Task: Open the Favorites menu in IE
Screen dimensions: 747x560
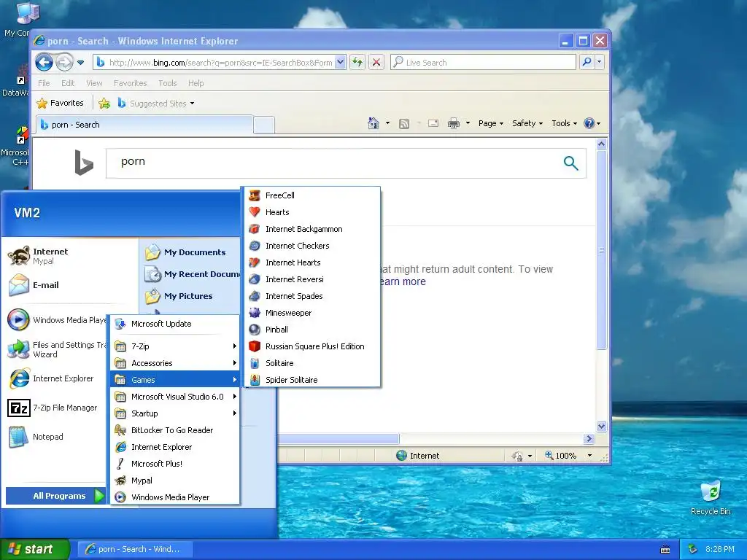Action: pyautogui.click(x=130, y=83)
